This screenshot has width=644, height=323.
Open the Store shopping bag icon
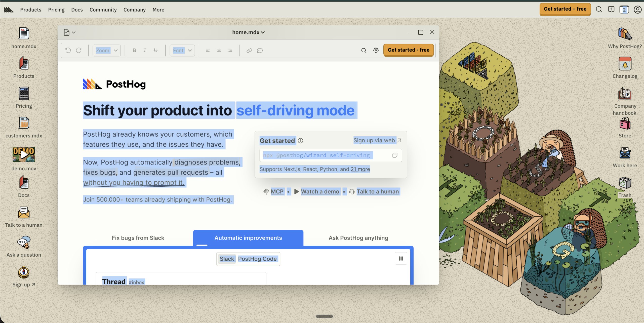pos(625,123)
